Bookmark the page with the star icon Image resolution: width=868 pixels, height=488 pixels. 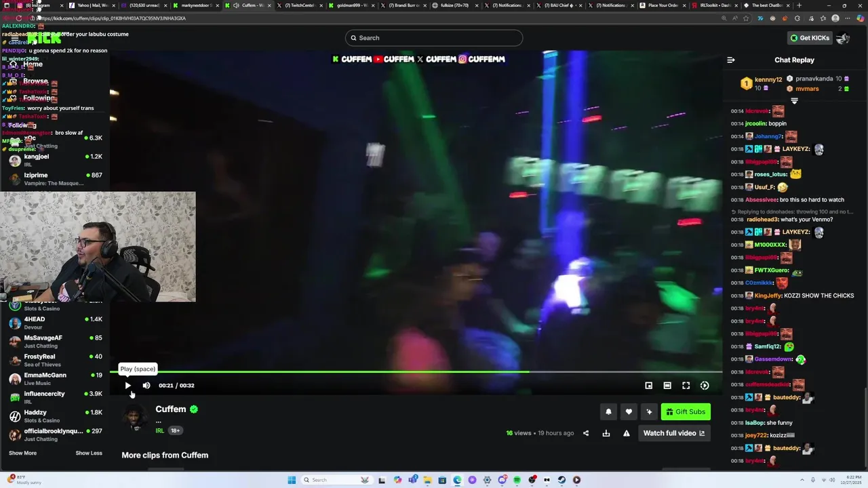click(747, 18)
